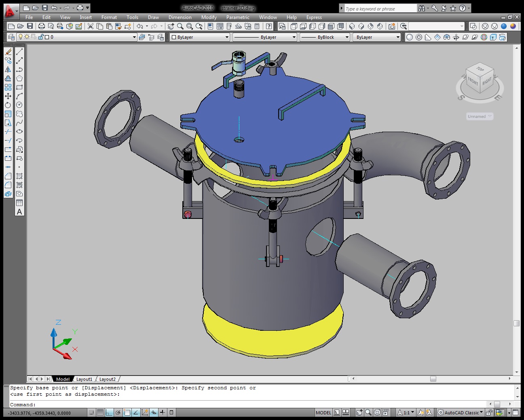This screenshot has height=420, width=524.
Task: Switch to the Layout1 tab
Action: [x=84, y=379]
